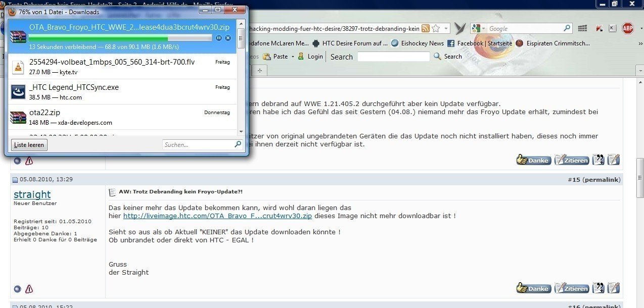Click quick reply icon on post above #15
Viewport: 644px width, 308px height.
(x=613, y=160)
